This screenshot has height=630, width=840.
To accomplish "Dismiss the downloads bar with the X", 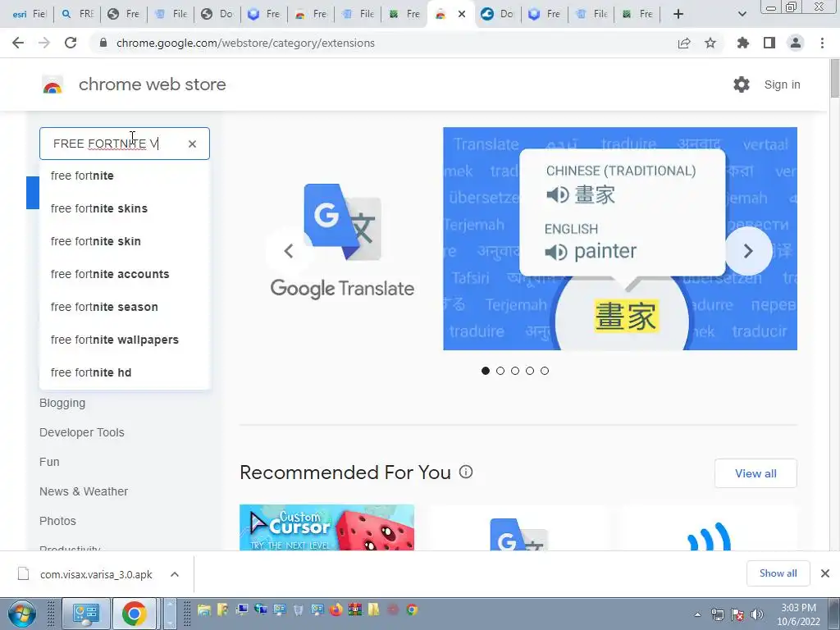I will tap(825, 573).
